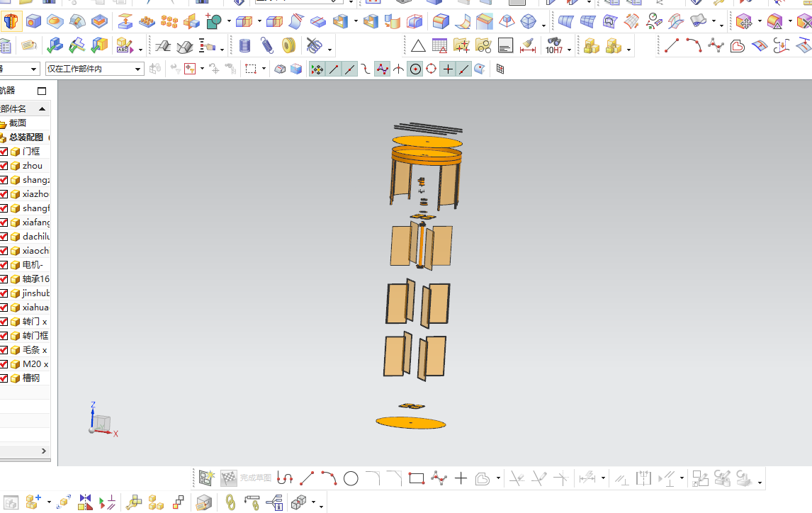Click the Rectangle tool in sketch toolbar

417,478
